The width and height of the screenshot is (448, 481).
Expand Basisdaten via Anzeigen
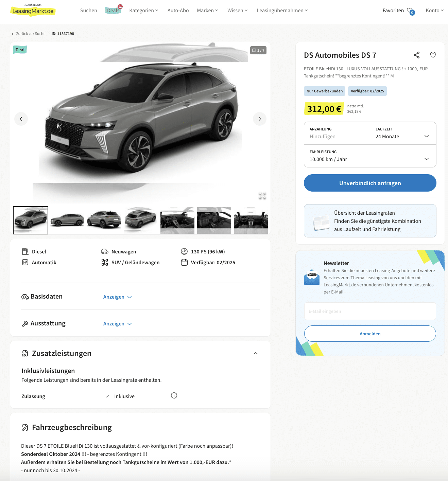tap(117, 297)
